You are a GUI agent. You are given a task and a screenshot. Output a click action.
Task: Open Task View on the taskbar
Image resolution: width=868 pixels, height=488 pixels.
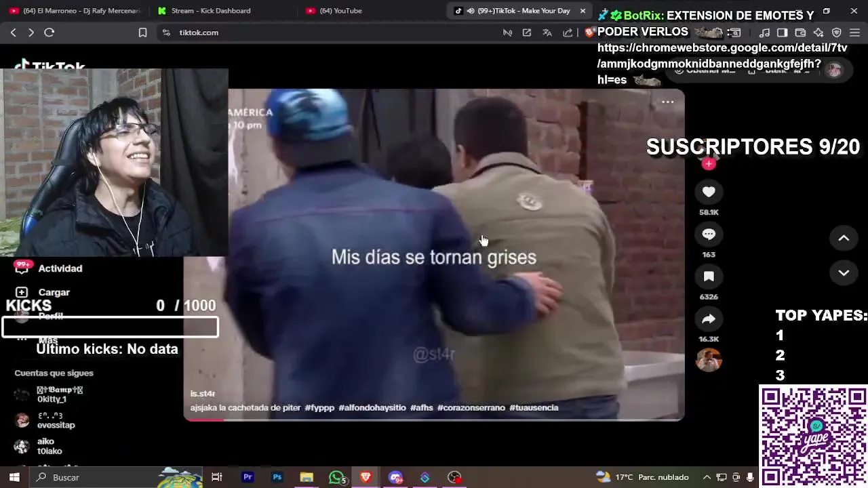coord(217,477)
